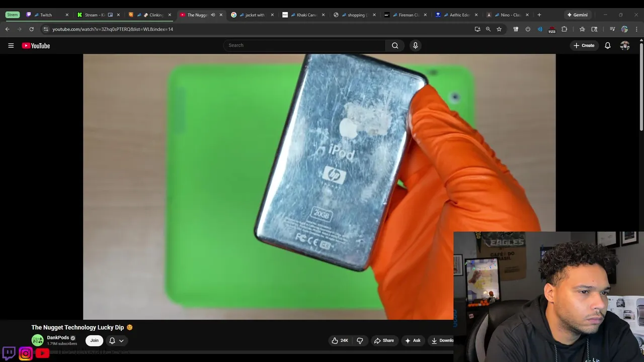Reload the page

coord(31,29)
